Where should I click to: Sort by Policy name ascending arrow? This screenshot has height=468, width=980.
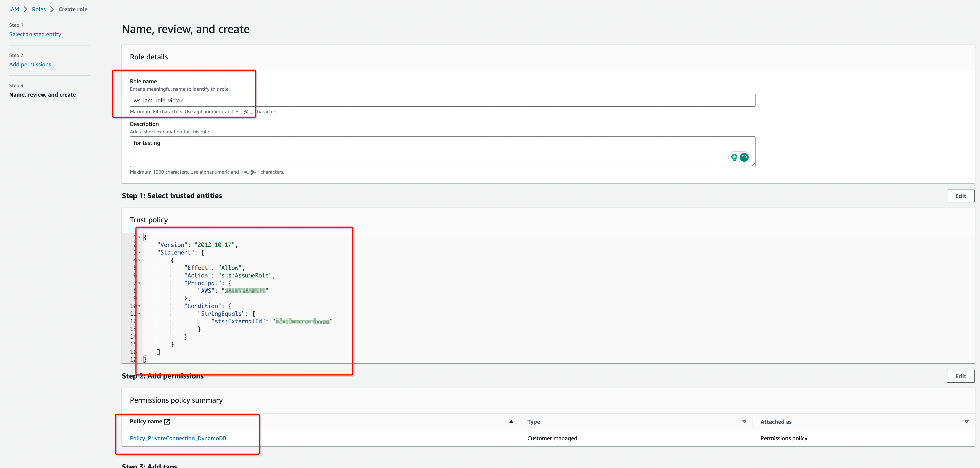511,422
